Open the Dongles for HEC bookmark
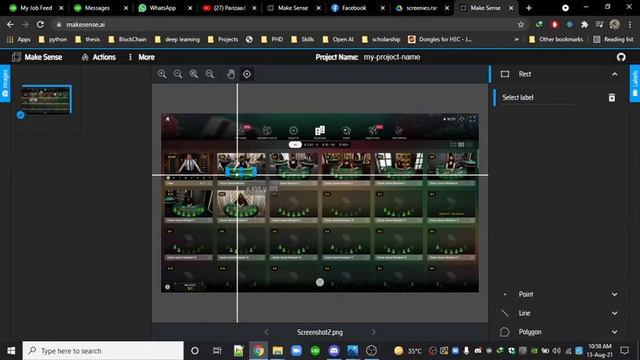 [x=440, y=39]
